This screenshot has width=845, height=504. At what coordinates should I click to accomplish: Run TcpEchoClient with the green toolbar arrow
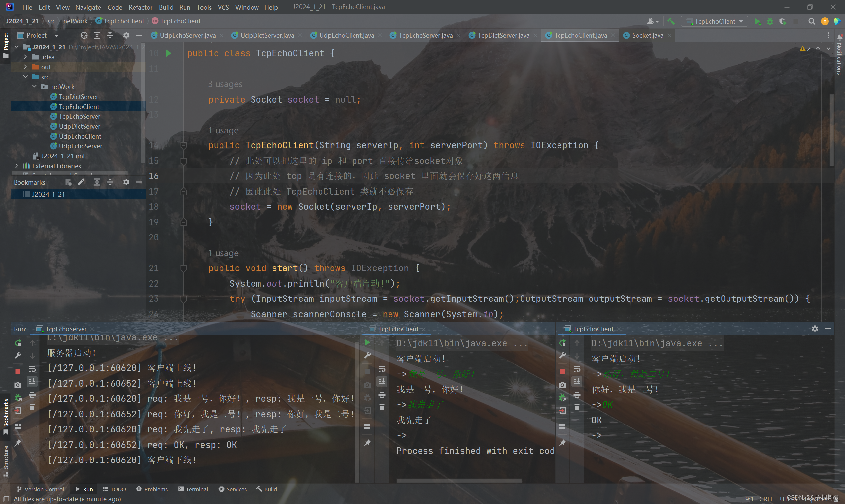pyautogui.click(x=757, y=21)
